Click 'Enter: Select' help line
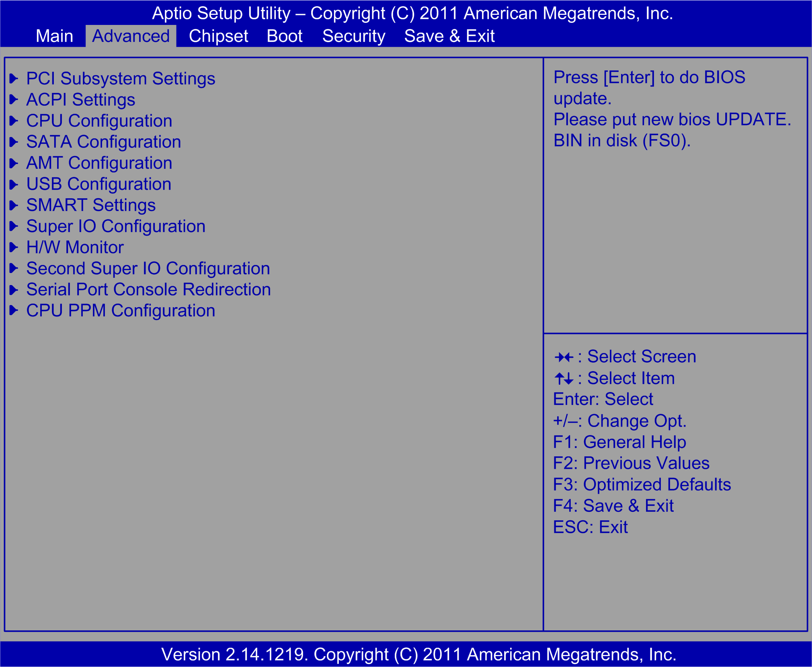The height and width of the screenshot is (667, 812). [603, 399]
